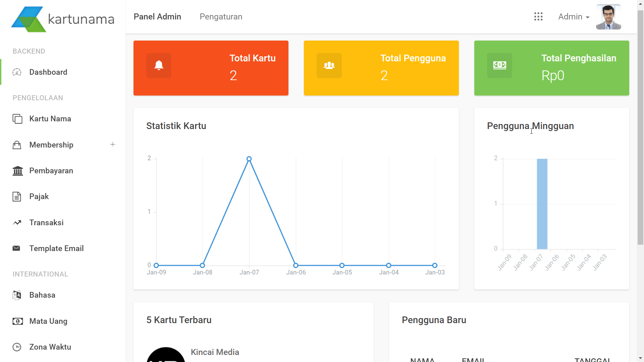Click the Total Pengguna yellow card
The image size is (644, 362).
[381, 68]
